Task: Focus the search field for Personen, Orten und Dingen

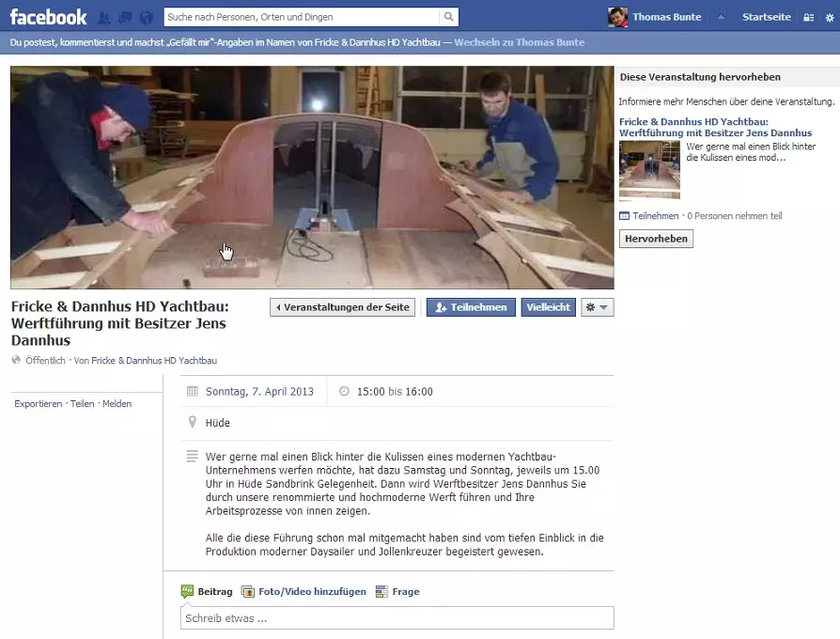Action: click(x=302, y=17)
